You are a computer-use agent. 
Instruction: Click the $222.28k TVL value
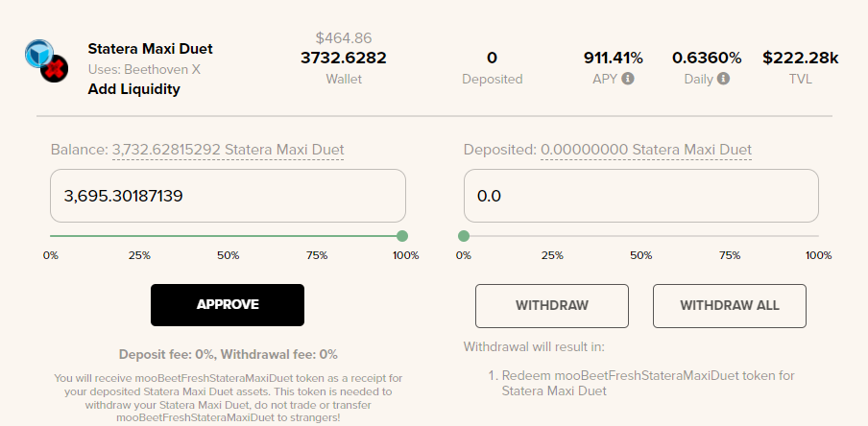coord(800,59)
